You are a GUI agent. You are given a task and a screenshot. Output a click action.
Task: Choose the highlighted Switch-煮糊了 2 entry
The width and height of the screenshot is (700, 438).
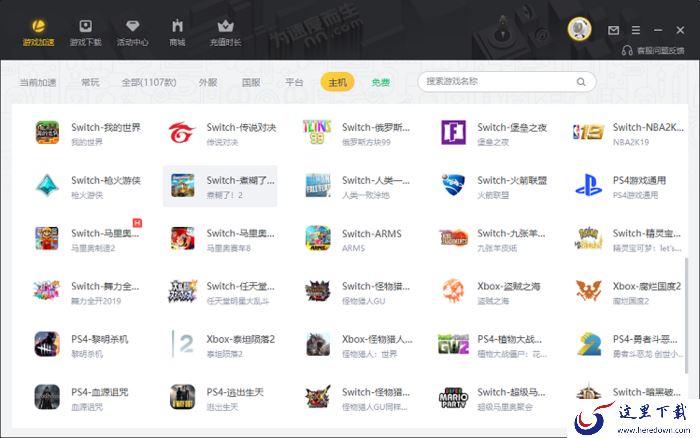[x=220, y=186]
